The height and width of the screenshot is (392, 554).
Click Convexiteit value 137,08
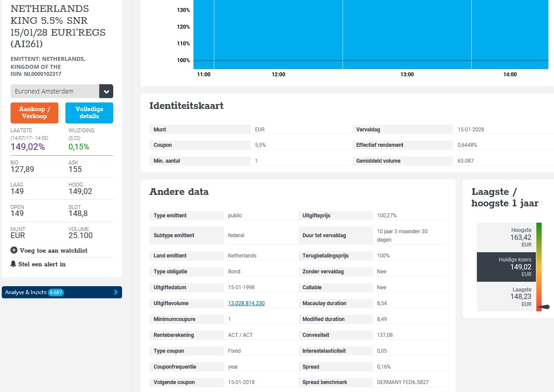(385, 335)
